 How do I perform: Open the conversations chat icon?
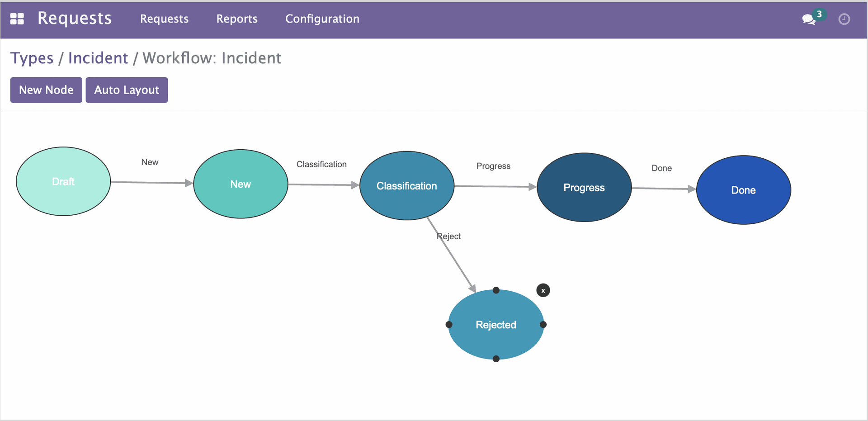pos(808,19)
